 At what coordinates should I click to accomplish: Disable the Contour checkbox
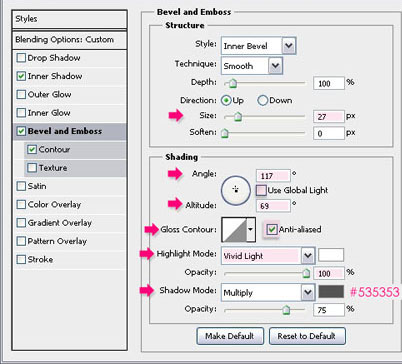[32, 149]
